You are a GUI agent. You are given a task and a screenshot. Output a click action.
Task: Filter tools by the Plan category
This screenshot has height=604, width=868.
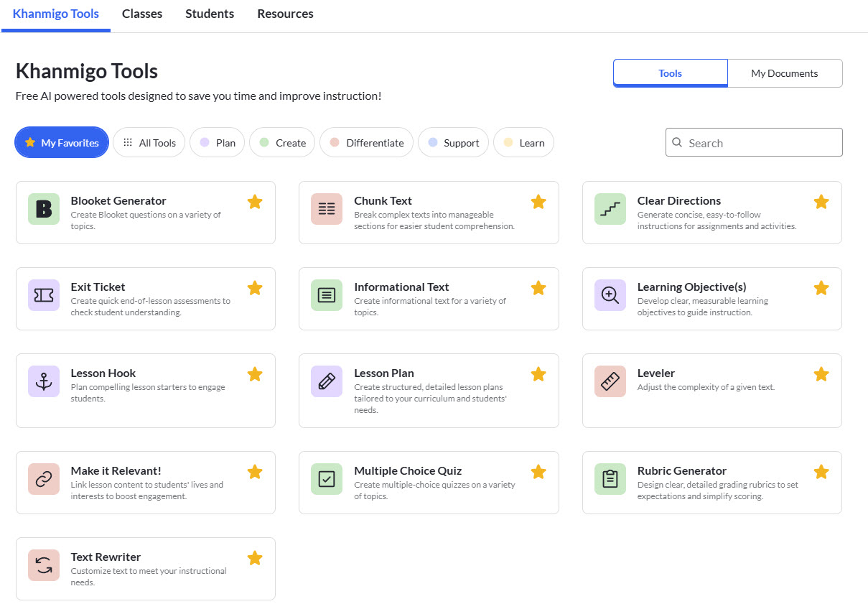(217, 142)
